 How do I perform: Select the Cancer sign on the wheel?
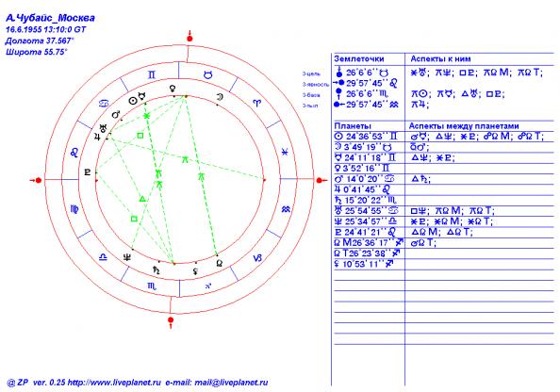click(103, 105)
